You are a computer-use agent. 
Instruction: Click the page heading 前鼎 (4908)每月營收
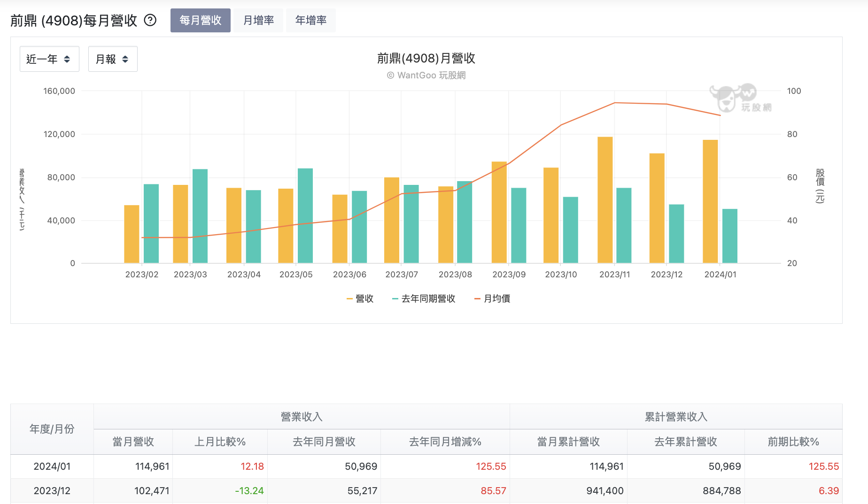click(x=74, y=21)
